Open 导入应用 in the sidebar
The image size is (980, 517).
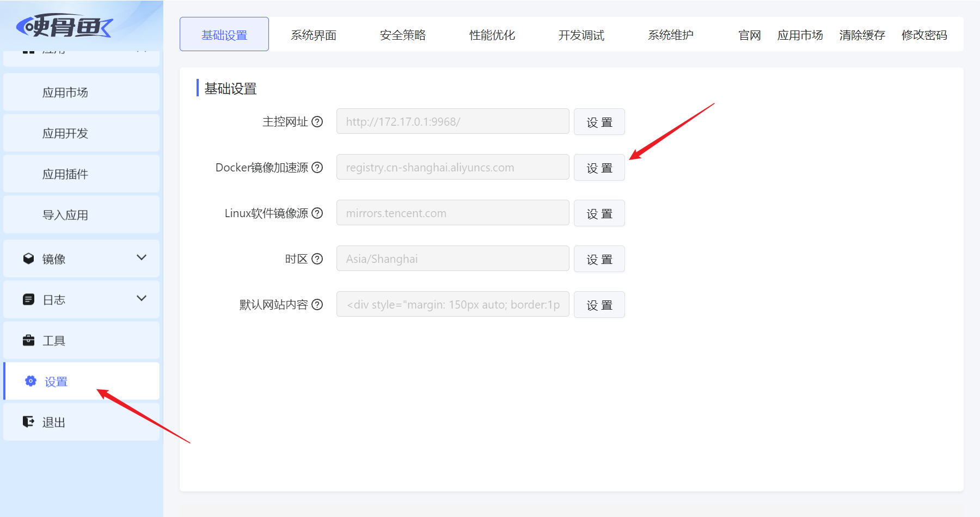tap(82, 215)
